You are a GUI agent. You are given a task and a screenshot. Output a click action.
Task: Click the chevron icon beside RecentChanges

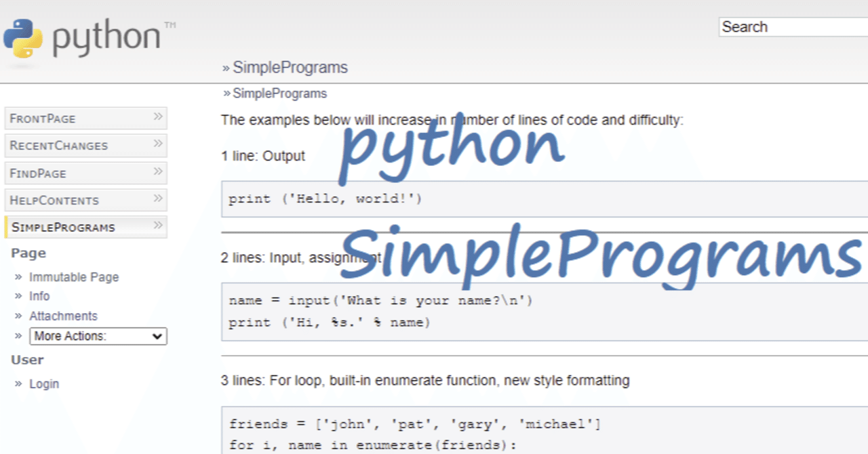pyautogui.click(x=159, y=145)
